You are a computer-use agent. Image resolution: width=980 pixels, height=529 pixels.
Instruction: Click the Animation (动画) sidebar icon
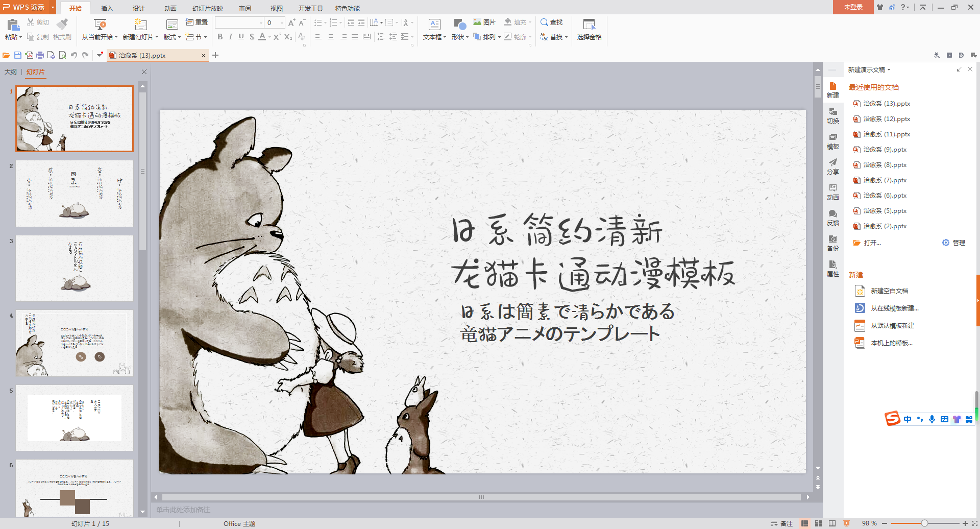833,192
